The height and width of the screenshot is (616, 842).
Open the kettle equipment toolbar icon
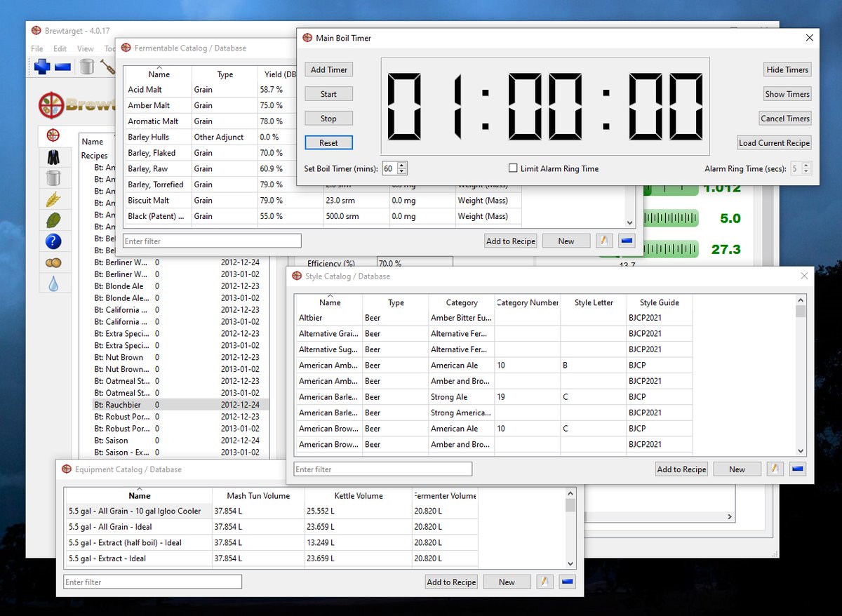tap(87, 67)
